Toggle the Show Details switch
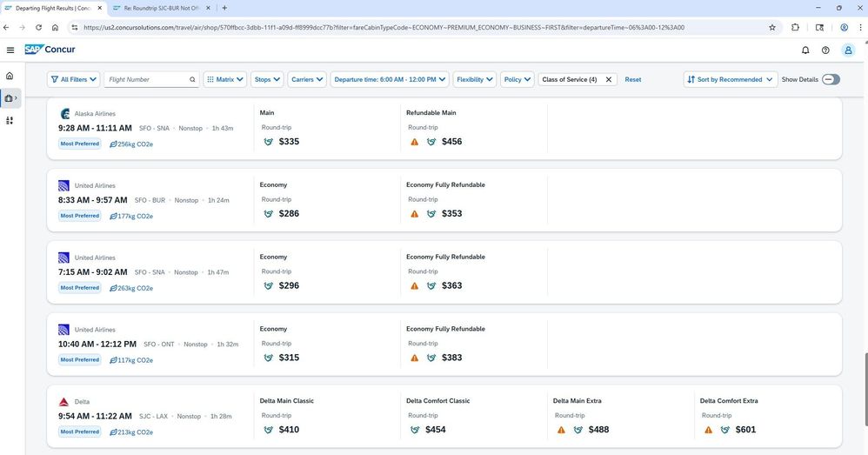Screen dimensions: 868x455 [x=831, y=80]
